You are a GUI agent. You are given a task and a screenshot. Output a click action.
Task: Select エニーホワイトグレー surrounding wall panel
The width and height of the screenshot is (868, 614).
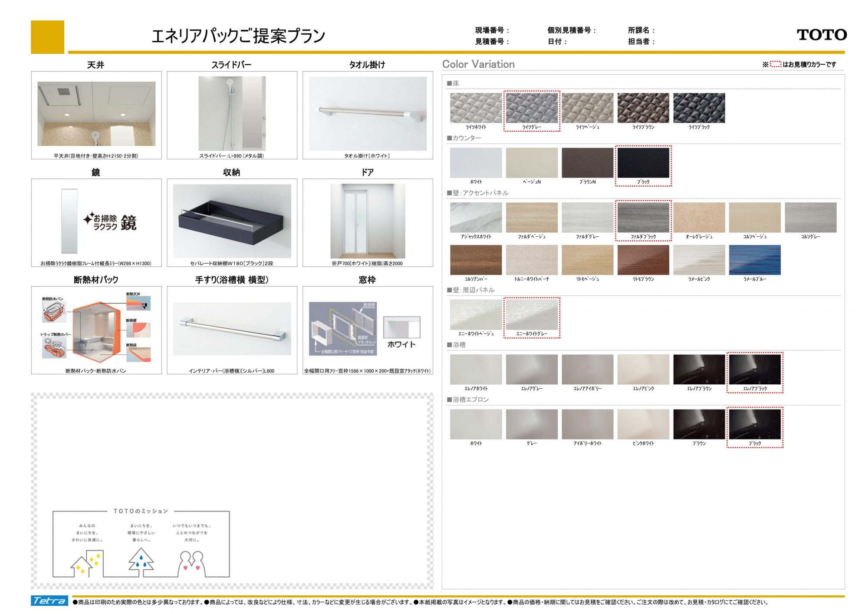click(532, 315)
